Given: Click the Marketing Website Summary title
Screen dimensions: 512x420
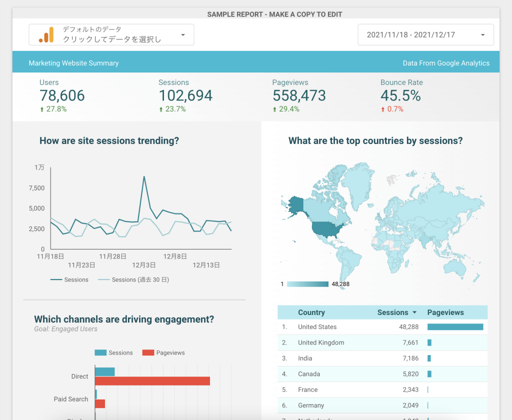Looking at the screenshot, I should (73, 63).
